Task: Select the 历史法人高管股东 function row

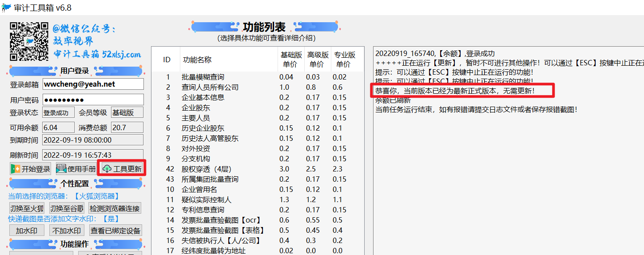Action: click(x=257, y=138)
